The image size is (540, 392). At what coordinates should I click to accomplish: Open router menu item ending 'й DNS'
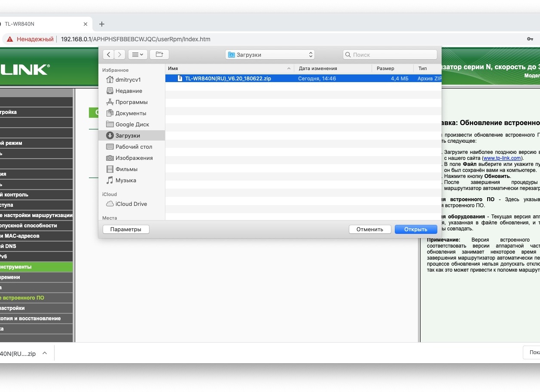tap(36, 246)
